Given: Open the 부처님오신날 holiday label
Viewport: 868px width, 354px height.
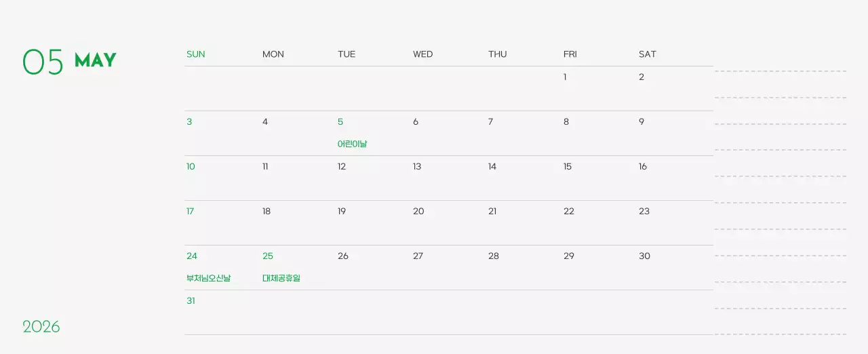Looking at the screenshot, I should point(209,278).
